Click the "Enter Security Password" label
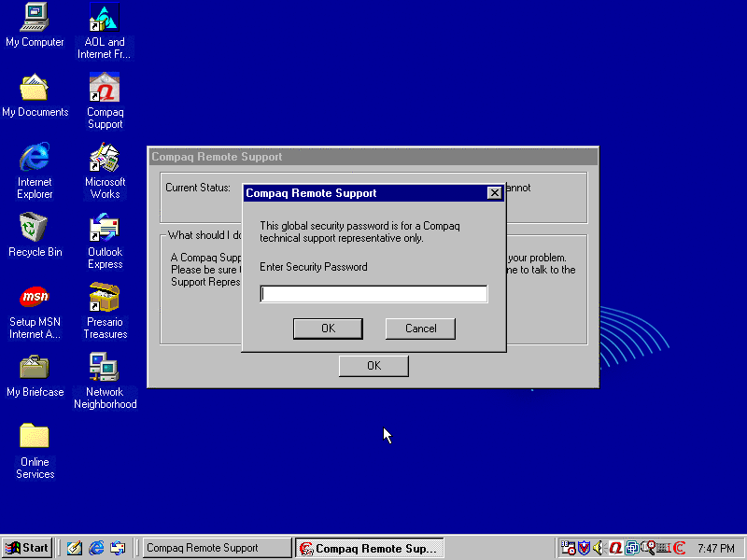Image resolution: width=747 pixels, height=560 pixels. point(314,267)
